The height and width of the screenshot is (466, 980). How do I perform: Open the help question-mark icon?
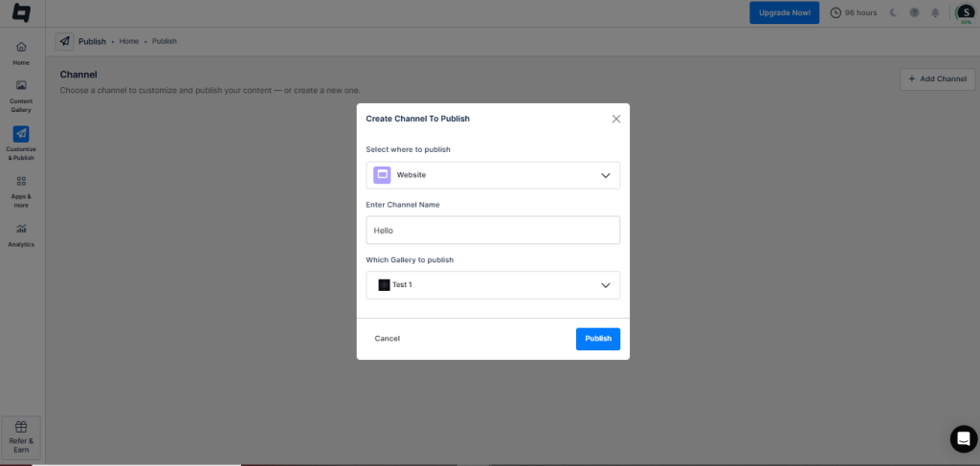click(914, 12)
